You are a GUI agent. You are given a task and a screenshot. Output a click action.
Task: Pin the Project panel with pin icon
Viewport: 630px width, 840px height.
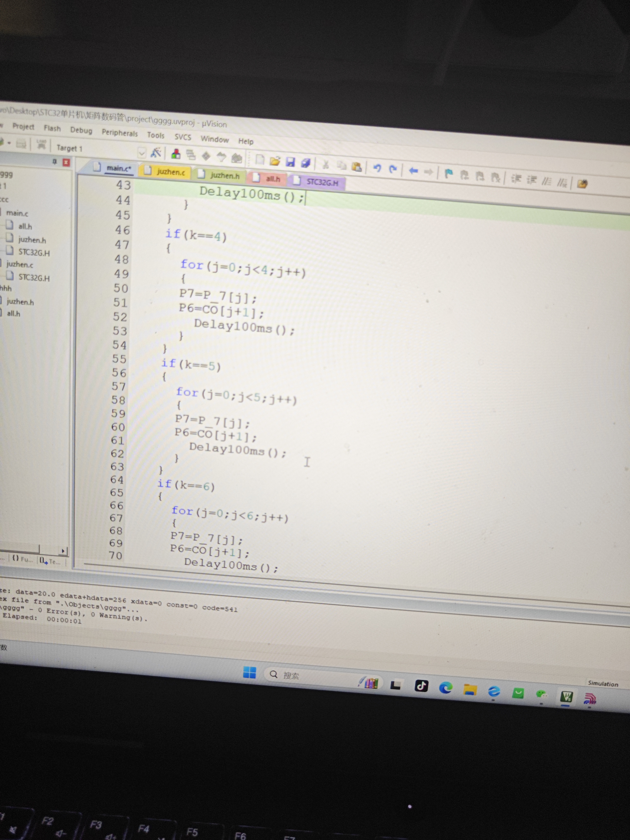pos(55,162)
